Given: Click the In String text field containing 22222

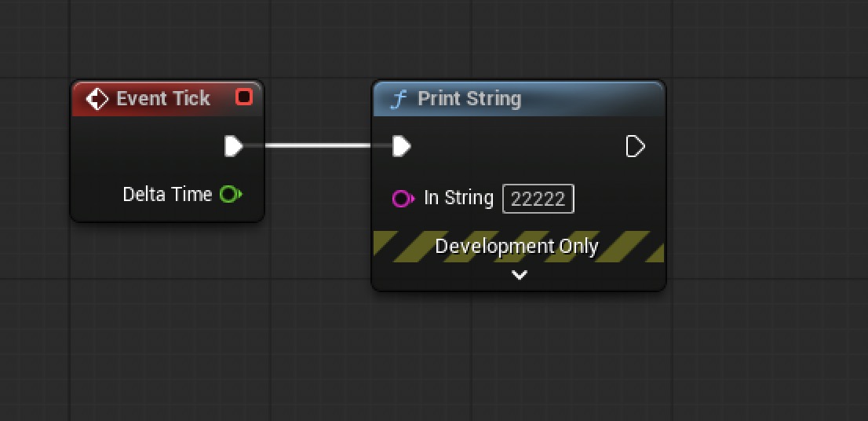Looking at the screenshot, I should (538, 199).
